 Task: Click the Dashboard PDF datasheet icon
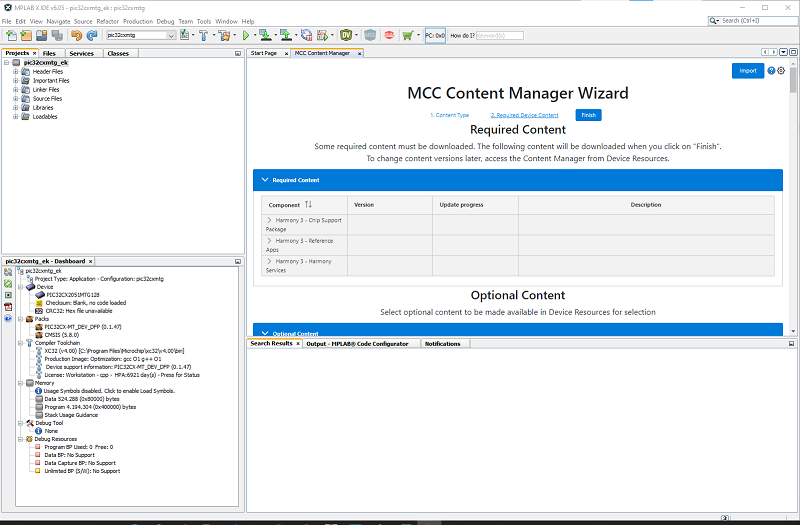8,307
